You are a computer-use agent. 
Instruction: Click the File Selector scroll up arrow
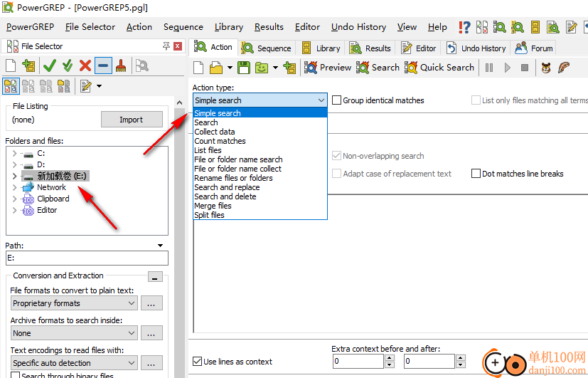click(179, 102)
